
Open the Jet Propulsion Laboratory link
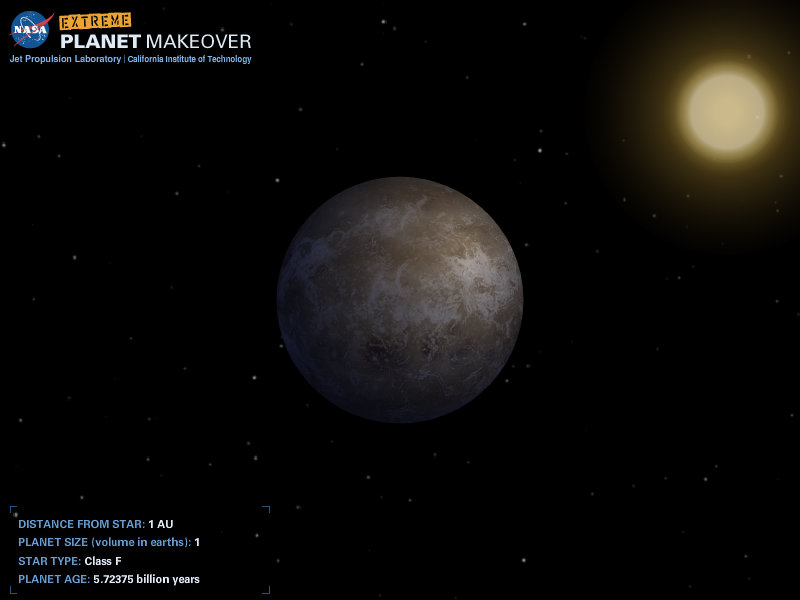(65, 59)
